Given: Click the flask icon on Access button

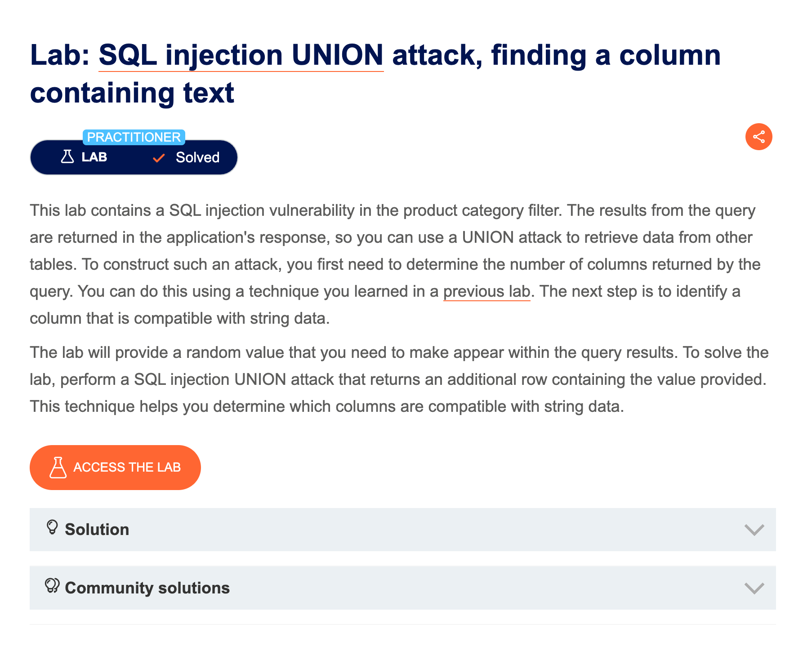Looking at the screenshot, I should tap(58, 468).
